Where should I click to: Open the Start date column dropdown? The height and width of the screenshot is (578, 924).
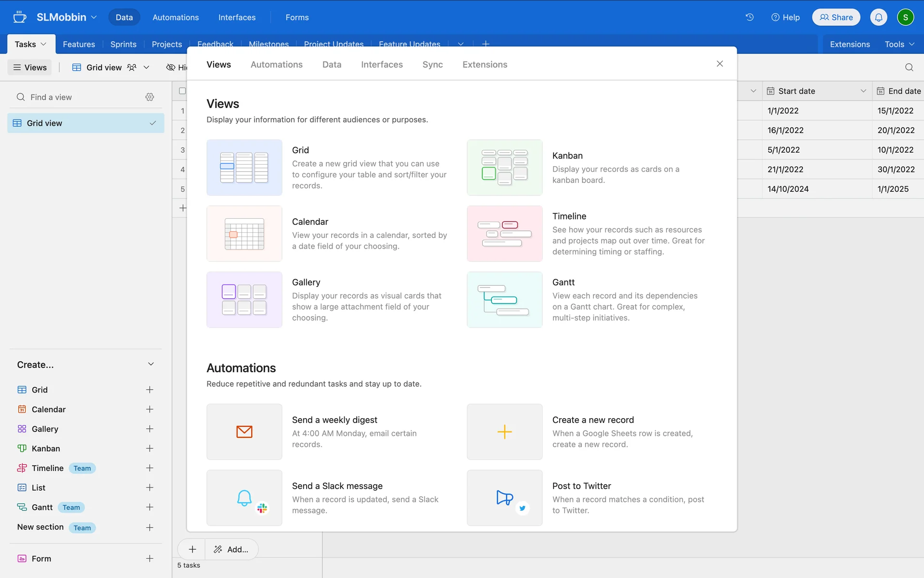point(863,91)
